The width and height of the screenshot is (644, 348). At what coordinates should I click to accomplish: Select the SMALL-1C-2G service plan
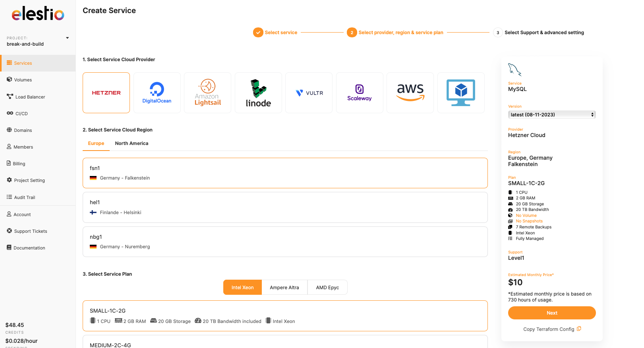(x=285, y=316)
